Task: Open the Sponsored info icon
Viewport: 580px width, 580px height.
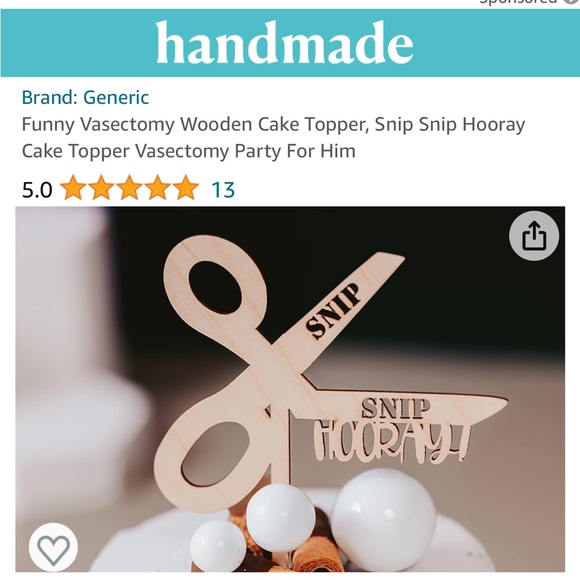Action: coord(571,1)
